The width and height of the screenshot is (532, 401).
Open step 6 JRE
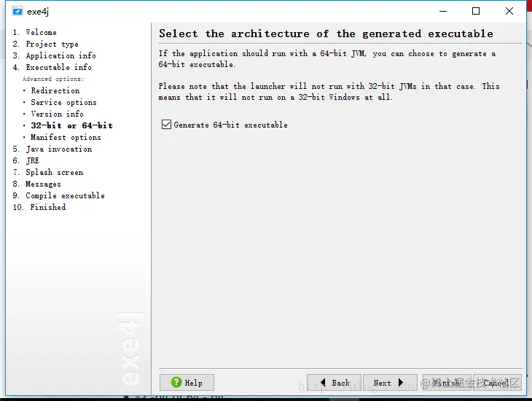click(26, 160)
